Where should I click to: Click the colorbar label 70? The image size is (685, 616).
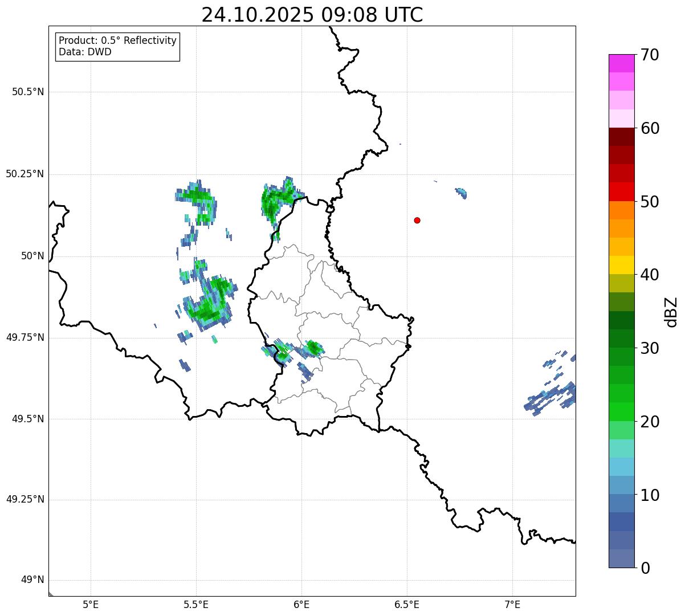pos(650,55)
